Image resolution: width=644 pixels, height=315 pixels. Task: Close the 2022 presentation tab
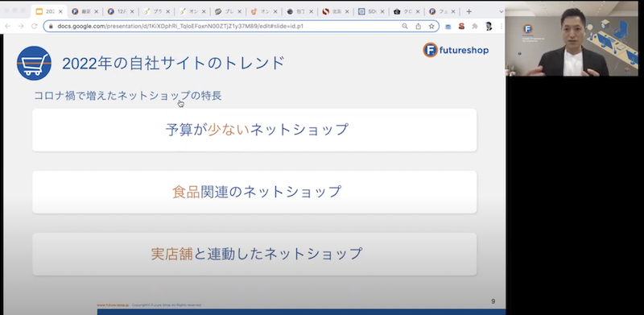coord(60,11)
